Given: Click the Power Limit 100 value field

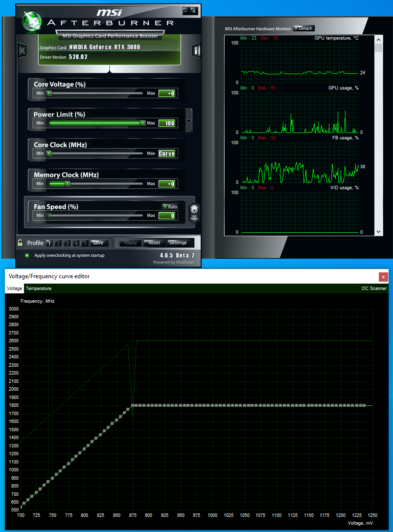Looking at the screenshot, I should 167,123.
